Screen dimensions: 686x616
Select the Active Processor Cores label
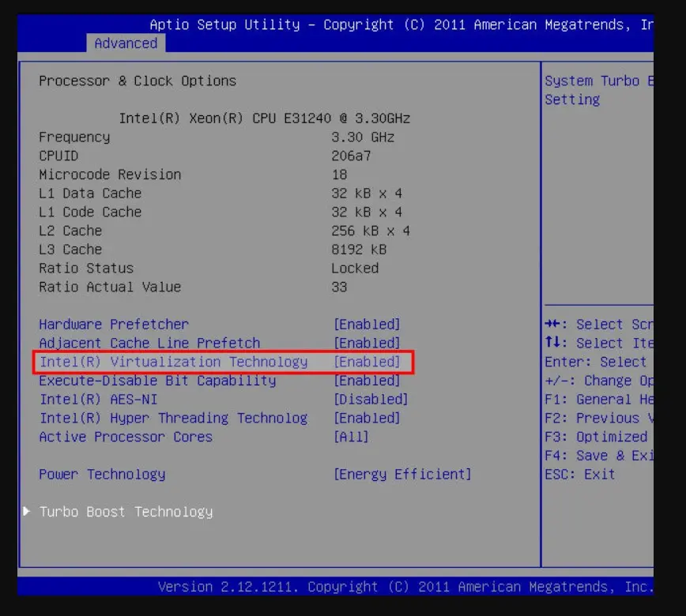126,437
